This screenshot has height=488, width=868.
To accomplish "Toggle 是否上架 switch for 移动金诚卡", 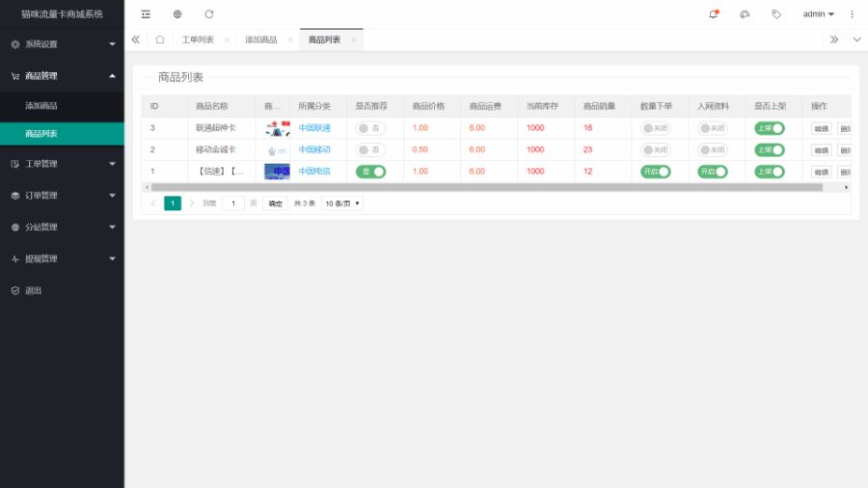I will pos(769,149).
